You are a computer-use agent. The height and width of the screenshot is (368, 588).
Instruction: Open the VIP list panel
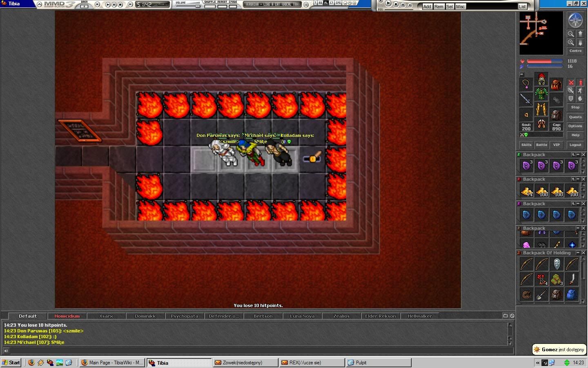pyautogui.click(x=556, y=145)
